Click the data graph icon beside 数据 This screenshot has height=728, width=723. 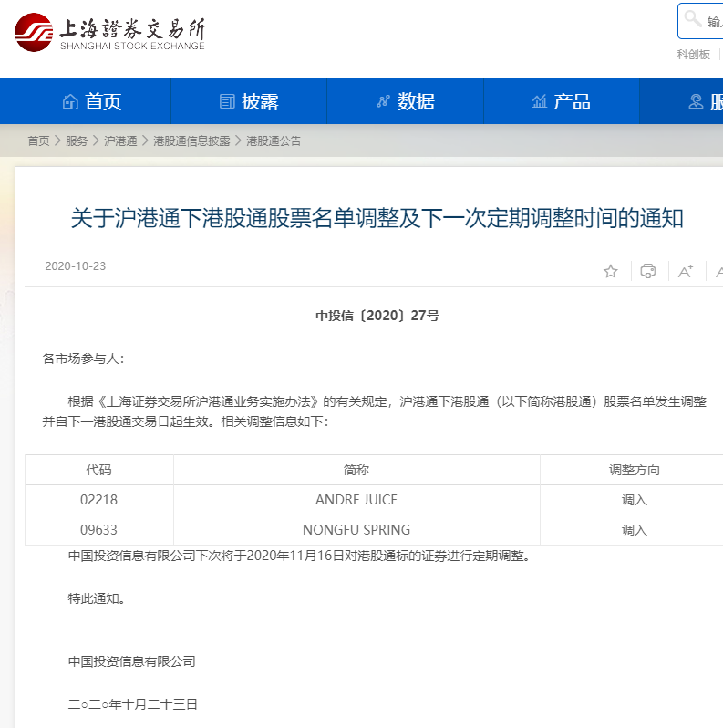383,101
